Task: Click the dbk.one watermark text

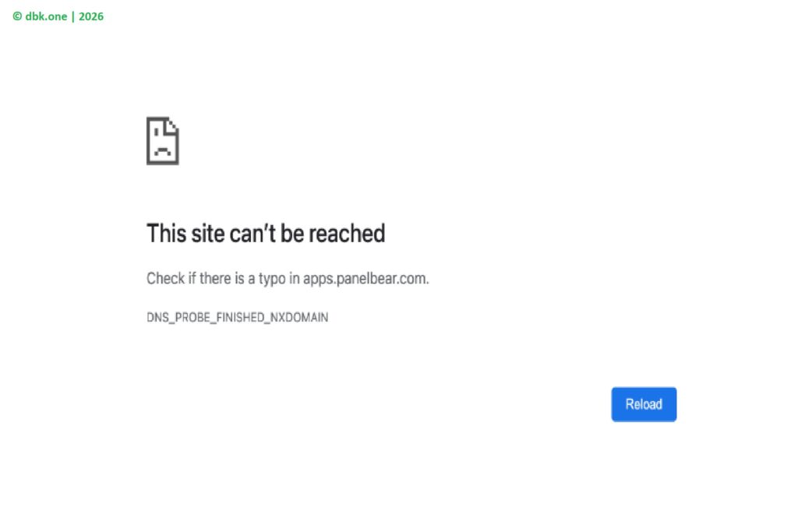Action: tap(46, 16)
